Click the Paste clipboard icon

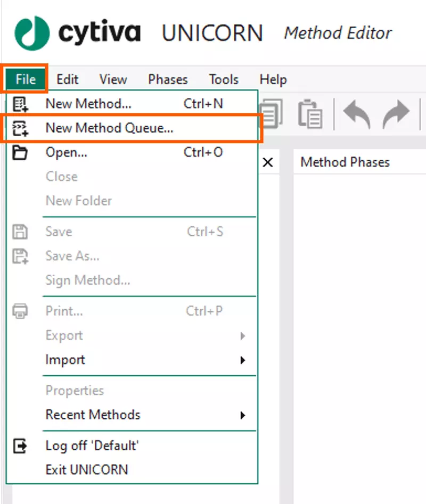pos(310,113)
